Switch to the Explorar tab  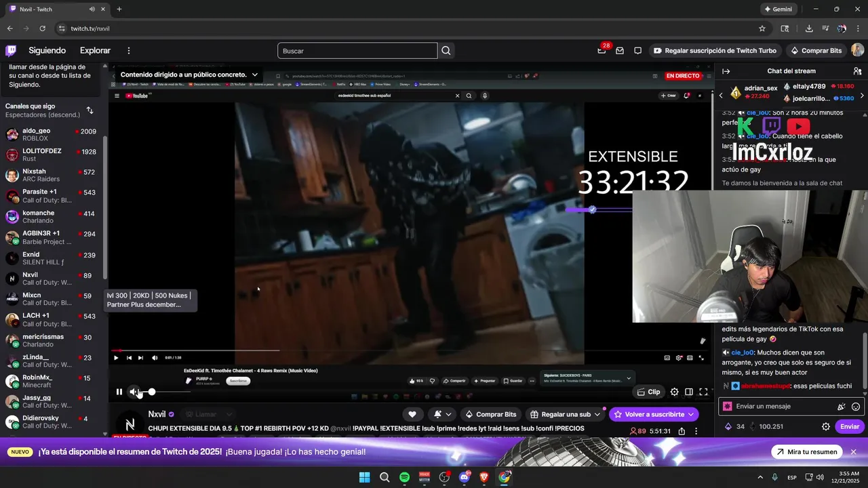[x=95, y=50]
